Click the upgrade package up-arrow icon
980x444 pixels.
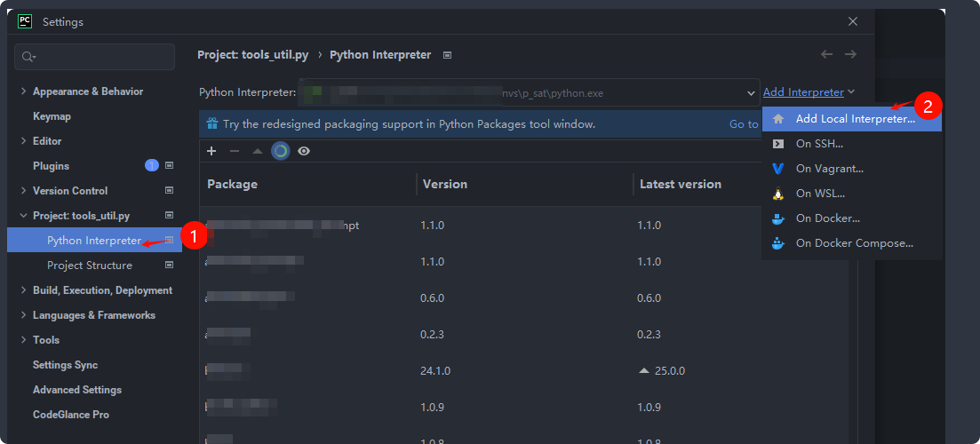pos(258,151)
